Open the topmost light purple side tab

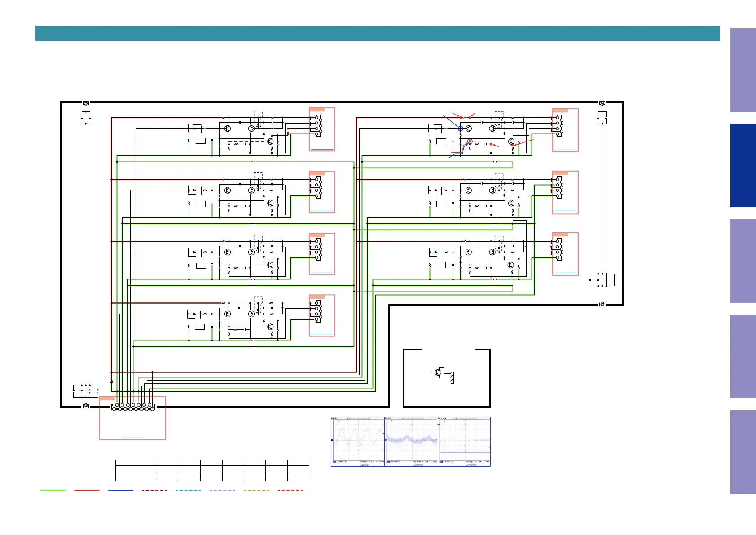(743, 70)
